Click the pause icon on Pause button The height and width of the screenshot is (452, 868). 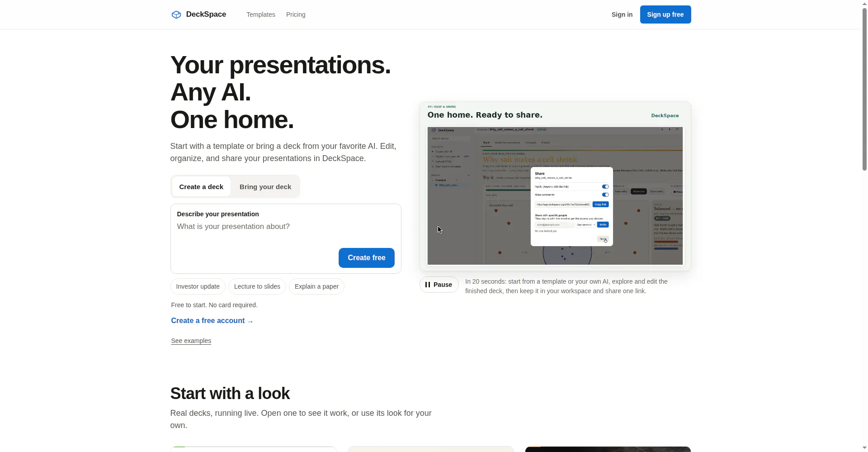pos(428,285)
